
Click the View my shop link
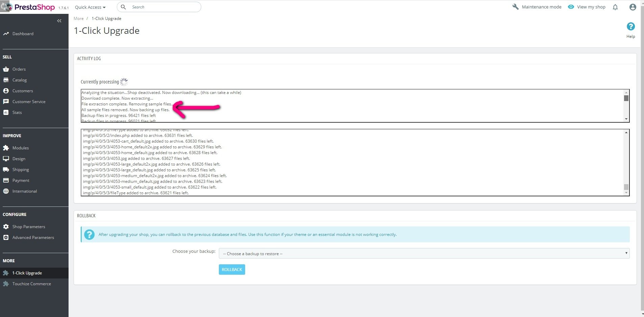click(591, 7)
